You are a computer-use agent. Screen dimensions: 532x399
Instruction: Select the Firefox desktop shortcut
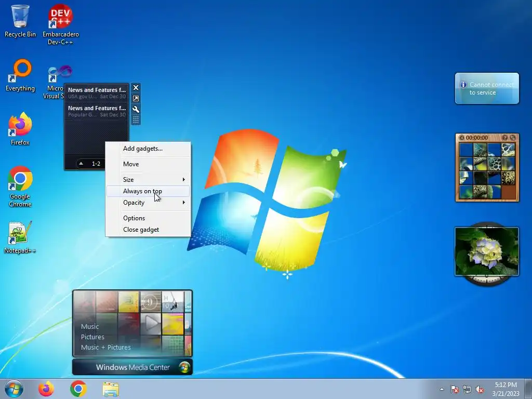[20, 129]
